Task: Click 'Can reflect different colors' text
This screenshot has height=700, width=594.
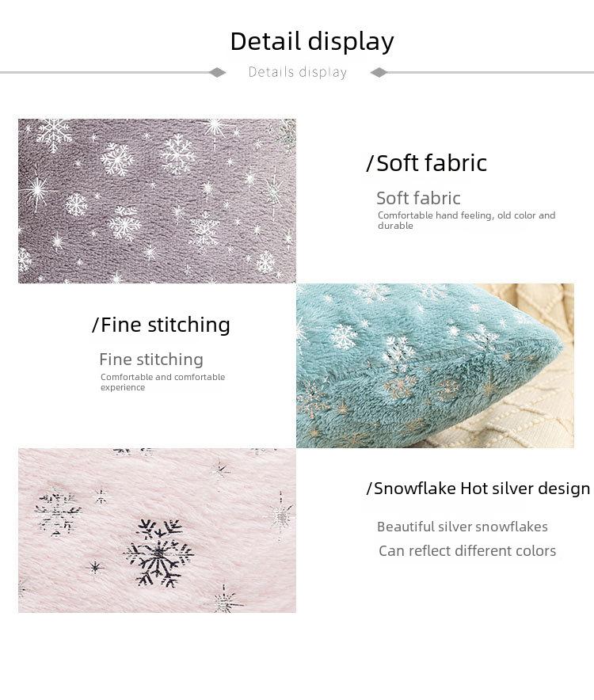Action: tap(467, 551)
